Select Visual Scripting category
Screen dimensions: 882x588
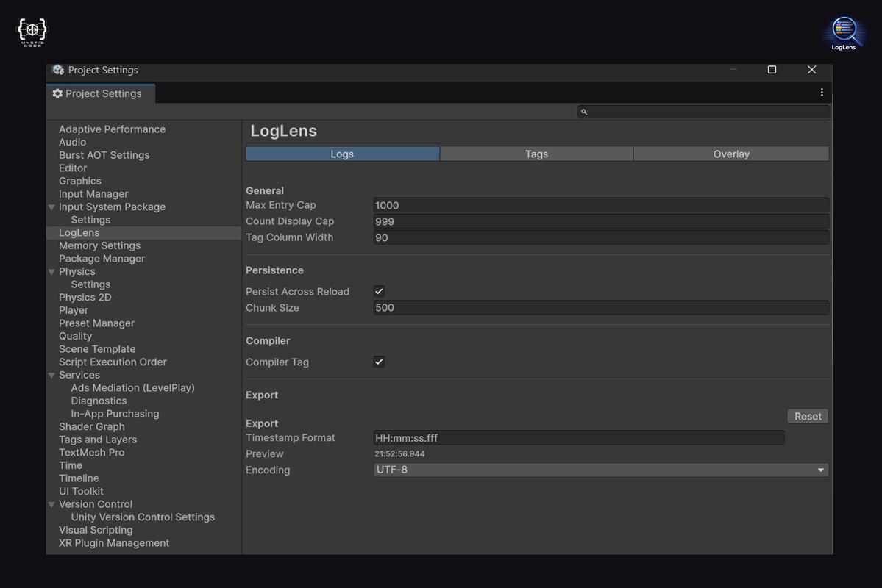[96, 530]
